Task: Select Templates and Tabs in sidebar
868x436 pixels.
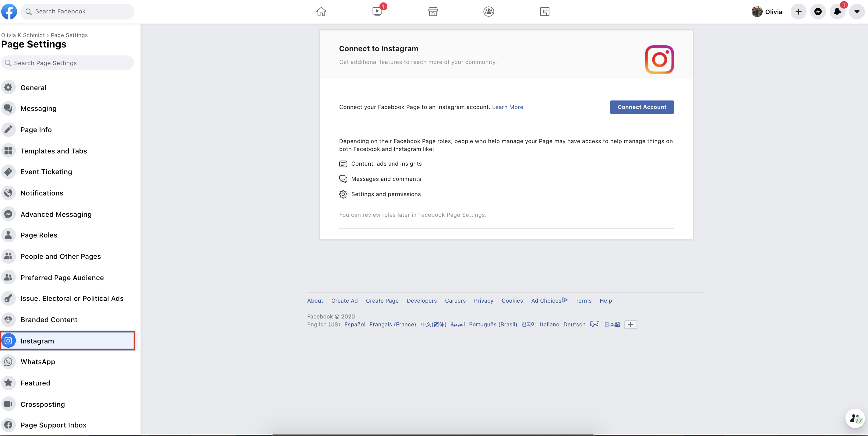Action: [67, 151]
